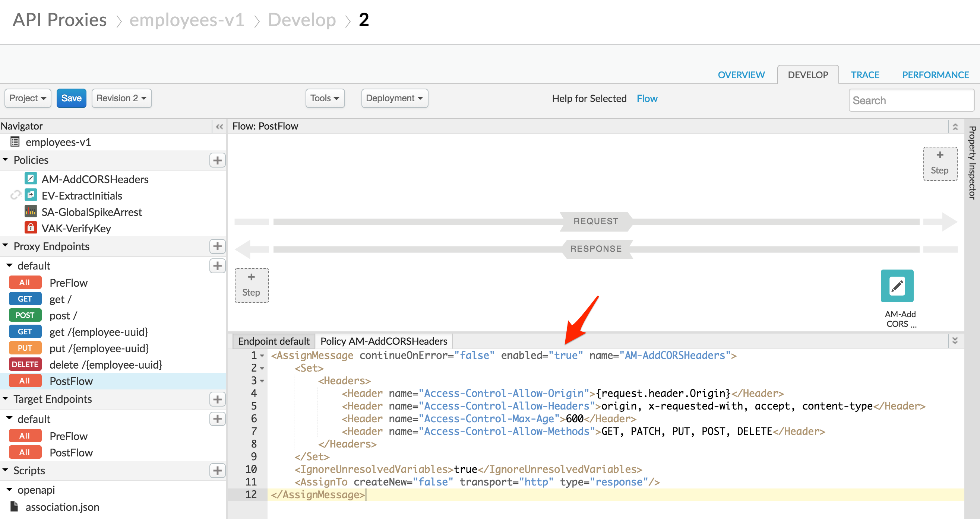This screenshot has height=519, width=980.
Task: Add a new script with plus button
Action: tap(217, 470)
